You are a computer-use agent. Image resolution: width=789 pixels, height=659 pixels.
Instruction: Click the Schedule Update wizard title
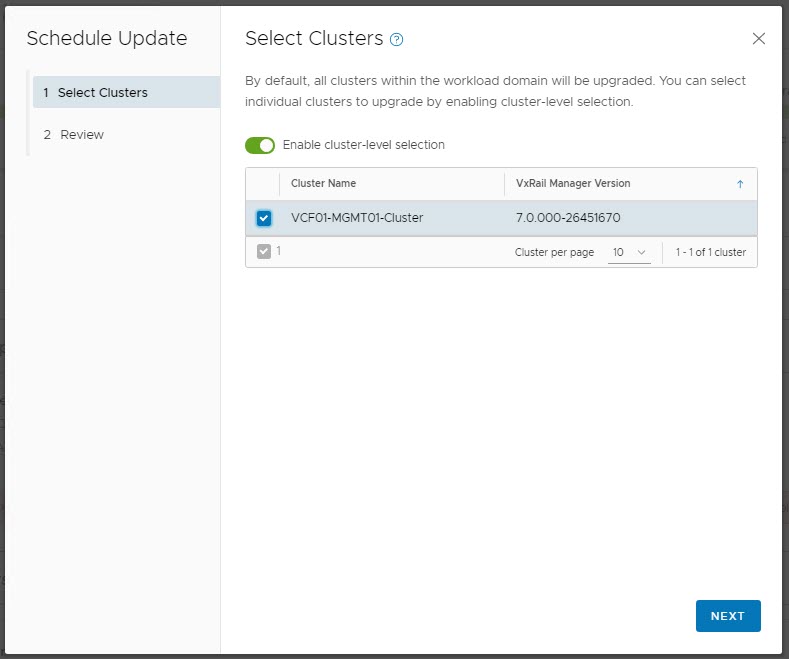coord(107,39)
